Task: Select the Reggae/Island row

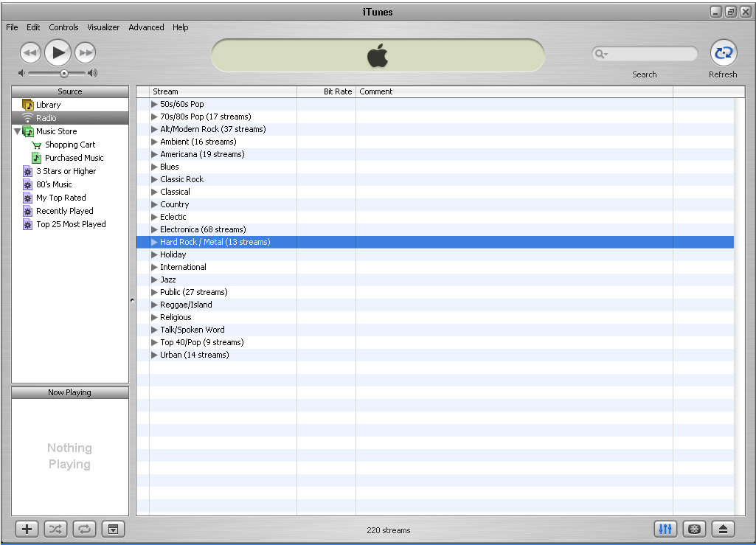Action: click(x=435, y=305)
